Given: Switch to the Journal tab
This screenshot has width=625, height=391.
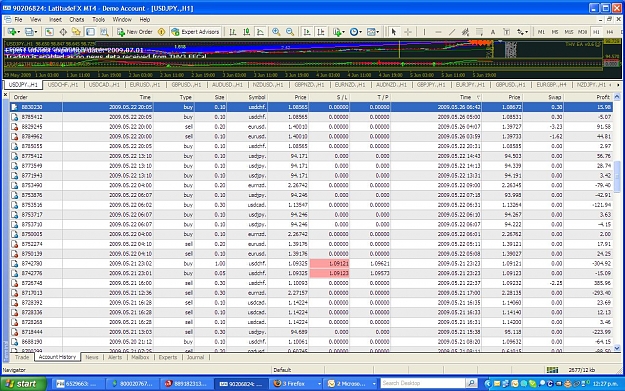Looking at the screenshot, I should click(x=195, y=357).
